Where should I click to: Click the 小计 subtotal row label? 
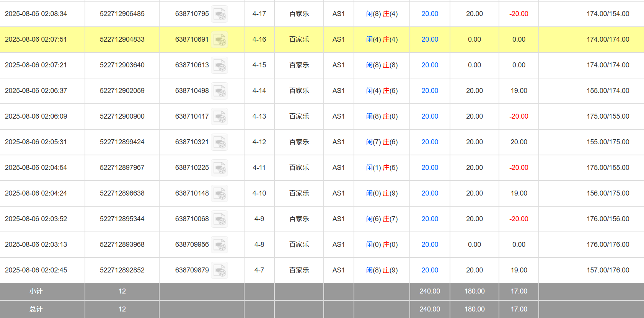(36, 291)
